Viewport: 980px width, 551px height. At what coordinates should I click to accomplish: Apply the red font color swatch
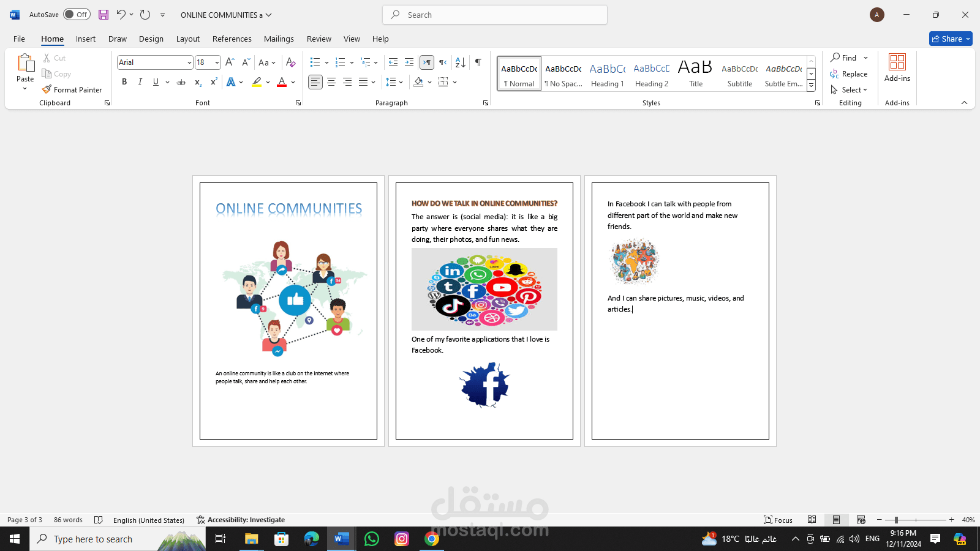click(282, 82)
